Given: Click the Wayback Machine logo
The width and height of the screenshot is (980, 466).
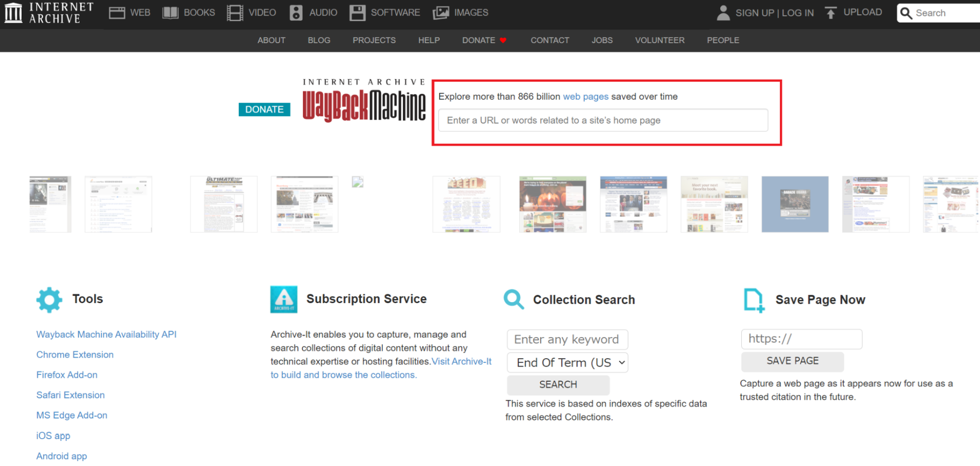Looking at the screenshot, I should [364, 101].
